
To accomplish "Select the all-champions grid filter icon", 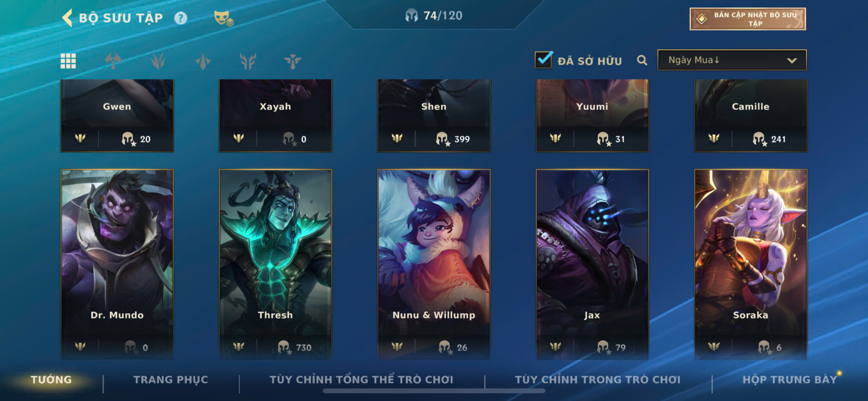I will [68, 61].
